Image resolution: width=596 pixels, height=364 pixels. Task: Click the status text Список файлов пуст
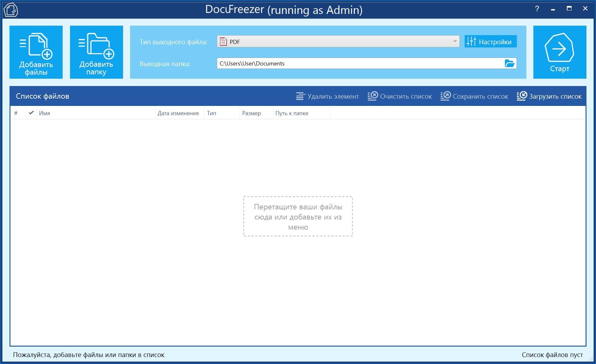552,355
